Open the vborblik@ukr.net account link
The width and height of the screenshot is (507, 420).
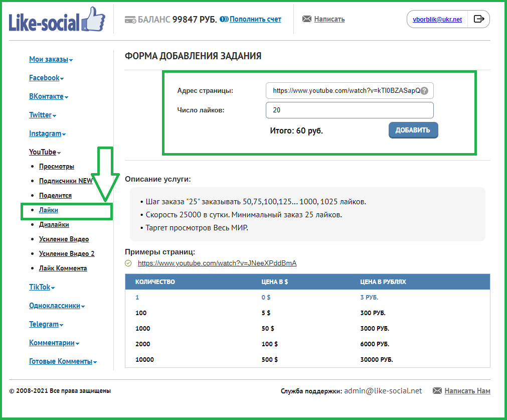(x=437, y=20)
